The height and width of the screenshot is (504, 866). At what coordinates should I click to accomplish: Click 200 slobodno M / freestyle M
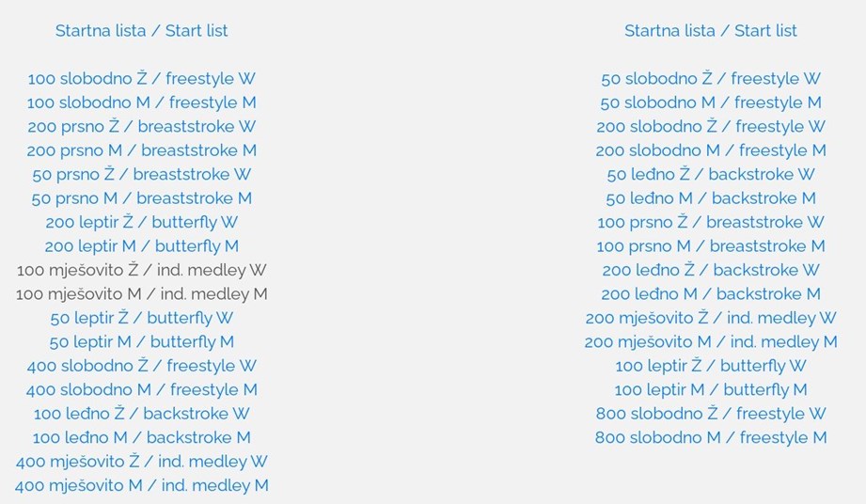711,150
